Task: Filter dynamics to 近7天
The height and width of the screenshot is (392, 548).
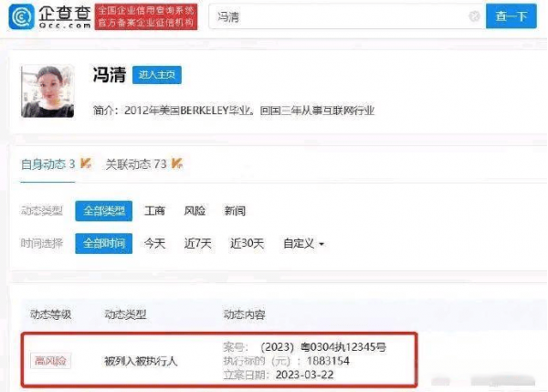Action: pos(198,243)
